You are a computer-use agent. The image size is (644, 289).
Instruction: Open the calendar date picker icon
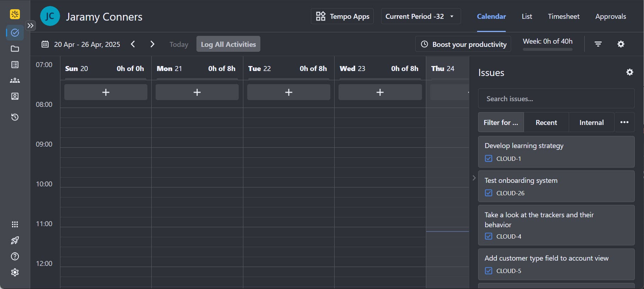(x=45, y=44)
